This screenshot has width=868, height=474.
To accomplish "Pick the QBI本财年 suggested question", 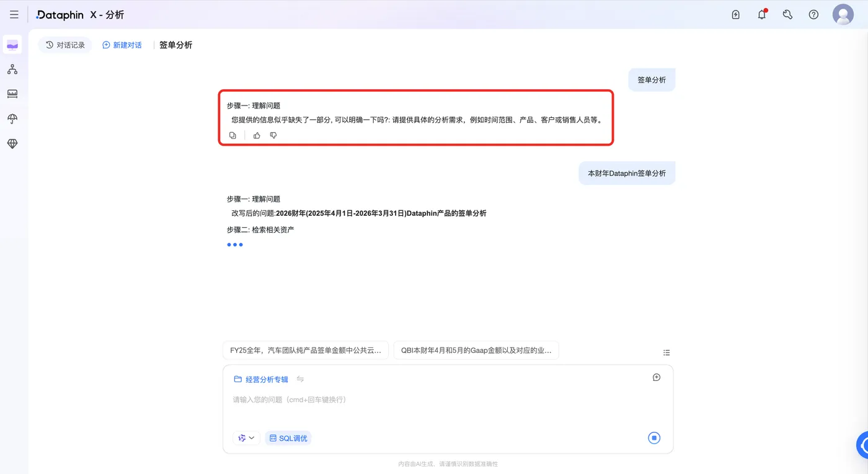I will click(x=476, y=350).
